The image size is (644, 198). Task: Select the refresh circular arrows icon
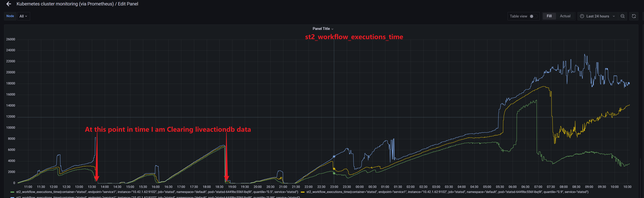coord(634,16)
